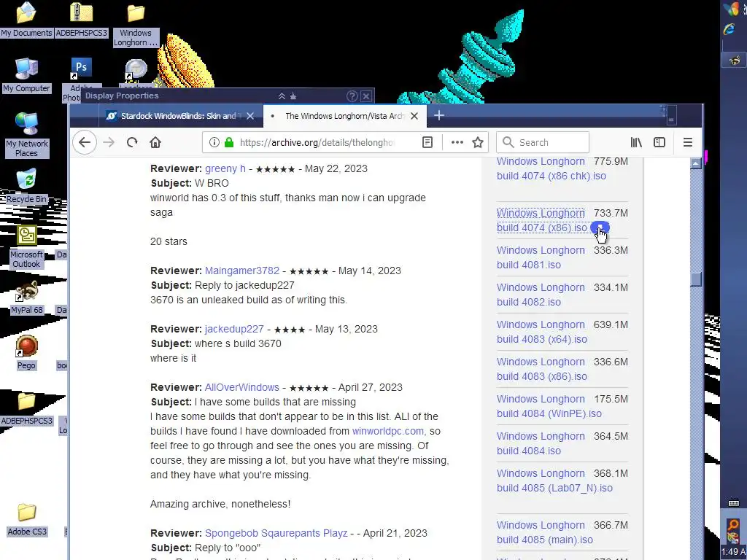The height and width of the screenshot is (560, 747).
Task: Download Windows Longhorn build 4083 (x64).iso
Action: coord(542,332)
